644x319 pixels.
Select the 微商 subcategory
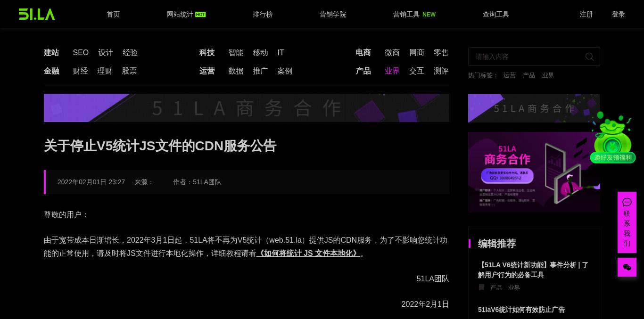[392, 53]
